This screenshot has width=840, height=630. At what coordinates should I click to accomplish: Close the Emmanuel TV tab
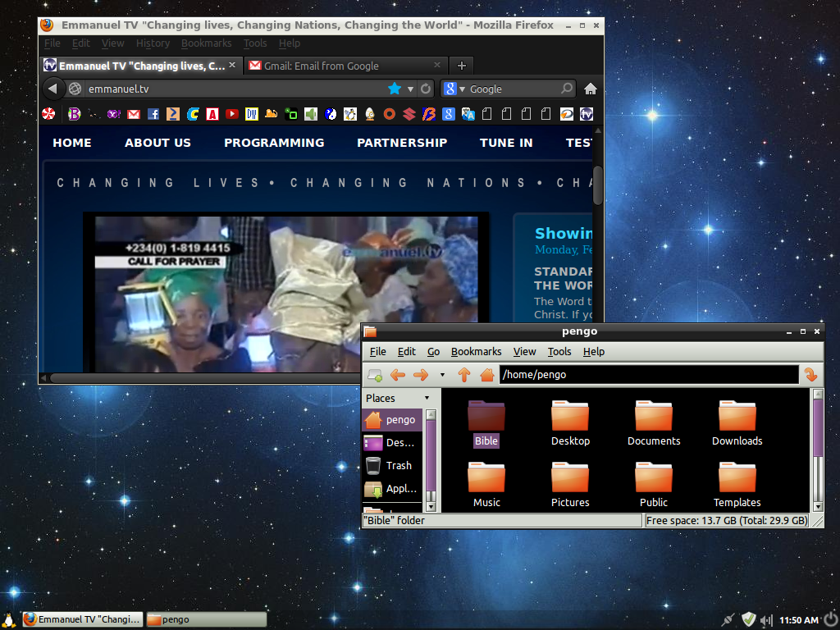232,65
